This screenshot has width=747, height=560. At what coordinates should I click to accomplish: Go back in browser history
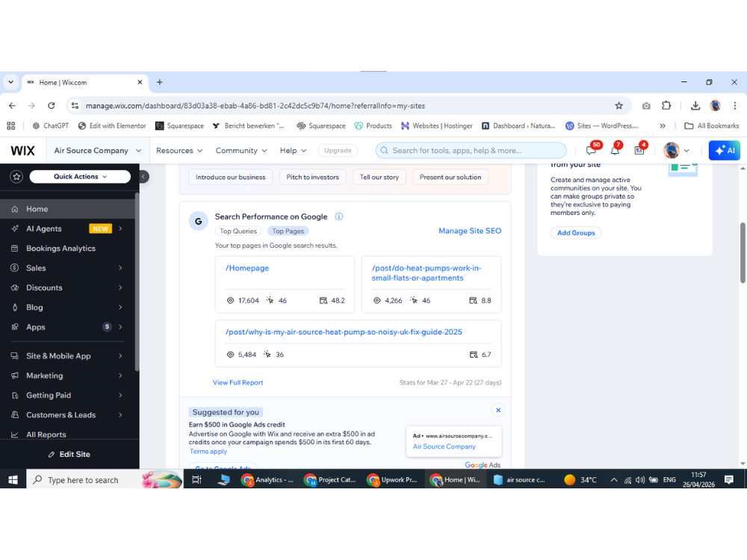[x=13, y=106]
